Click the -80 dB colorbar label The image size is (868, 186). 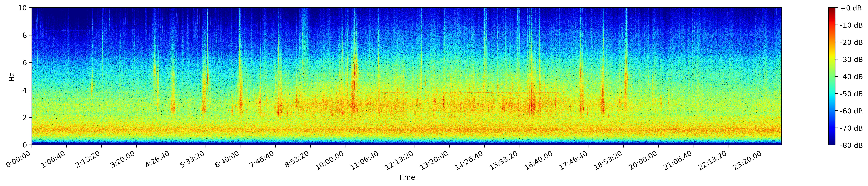[x=851, y=145]
